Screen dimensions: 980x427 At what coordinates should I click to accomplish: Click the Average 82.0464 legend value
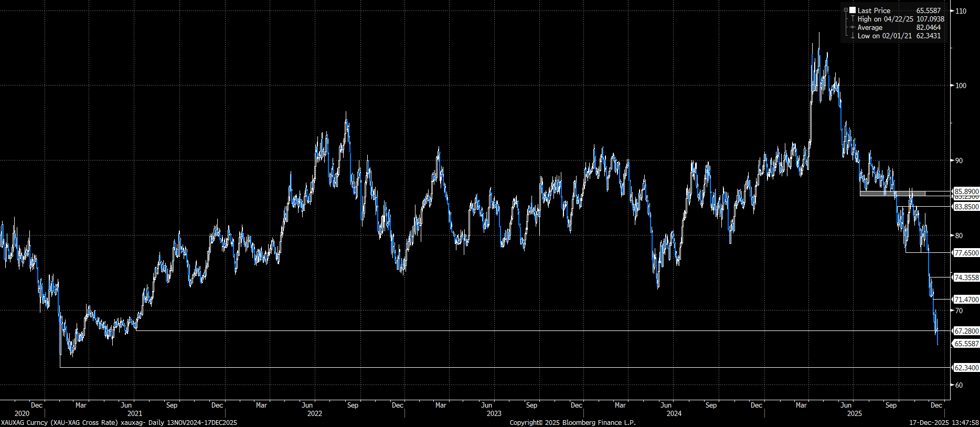coord(928,27)
